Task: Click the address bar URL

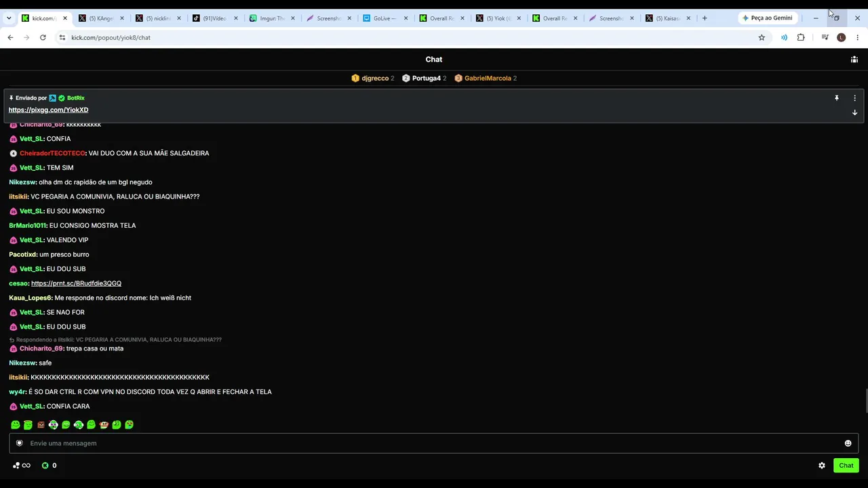Action: coord(111,37)
